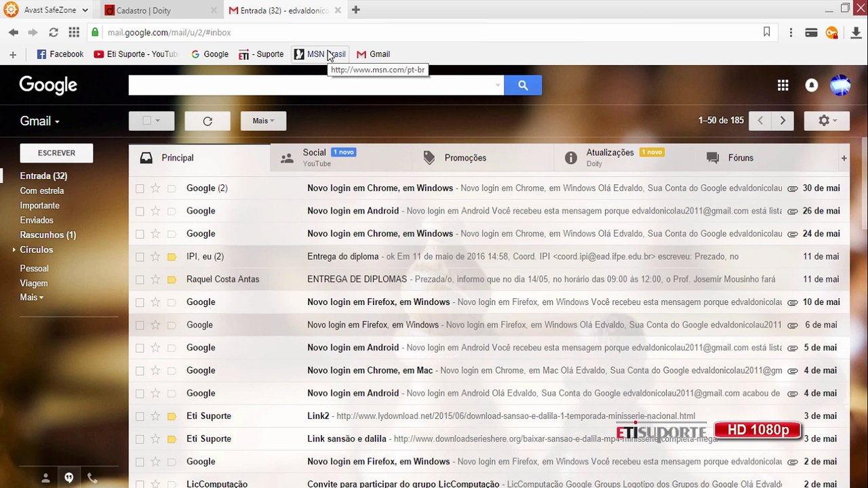Open the browser apps grid icon
This screenshot has width=868, height=488.
[74, 33]
